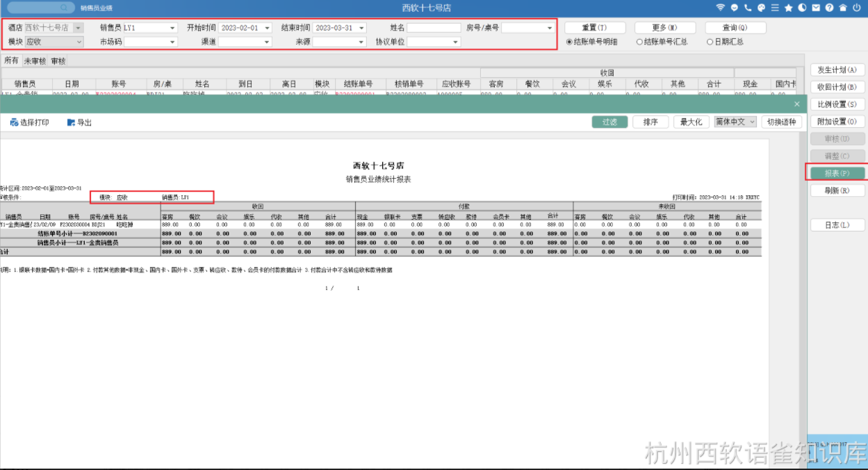The width and height of the screenshot is (868, 470).
Task: Click the 重置(T) reset button
Action: (x=595, y=28)
